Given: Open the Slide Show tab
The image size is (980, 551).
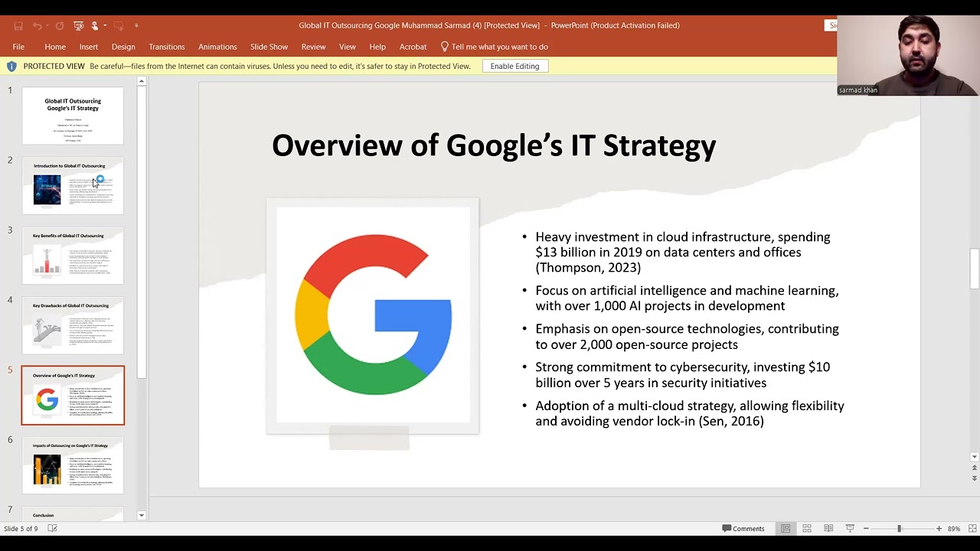Looking at the screenshot, I should click(x=269, y=47).
